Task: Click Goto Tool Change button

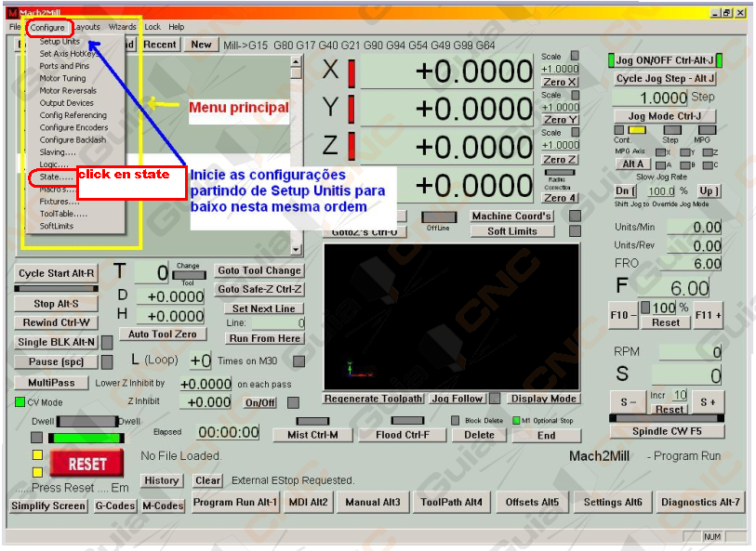Action: coord(259,270)
